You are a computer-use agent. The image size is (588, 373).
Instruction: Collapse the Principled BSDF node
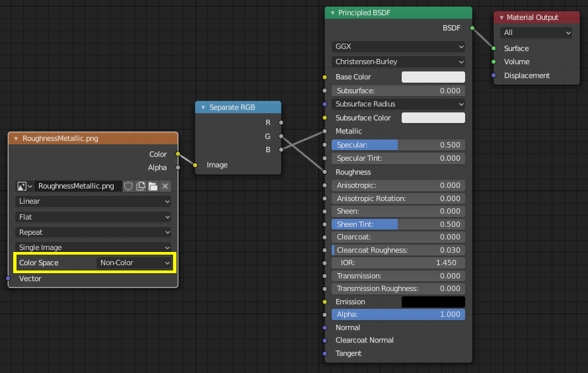click(x=332, y=13)
